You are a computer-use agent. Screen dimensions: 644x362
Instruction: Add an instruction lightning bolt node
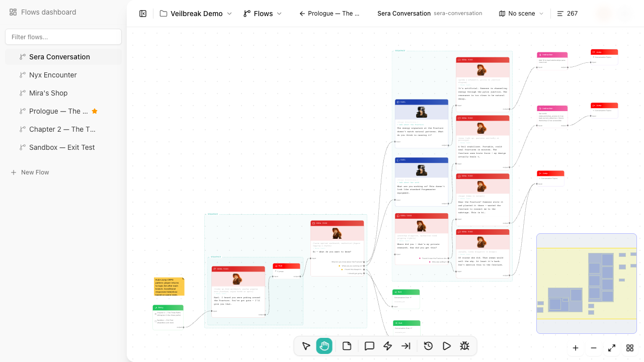pos(387,346)
